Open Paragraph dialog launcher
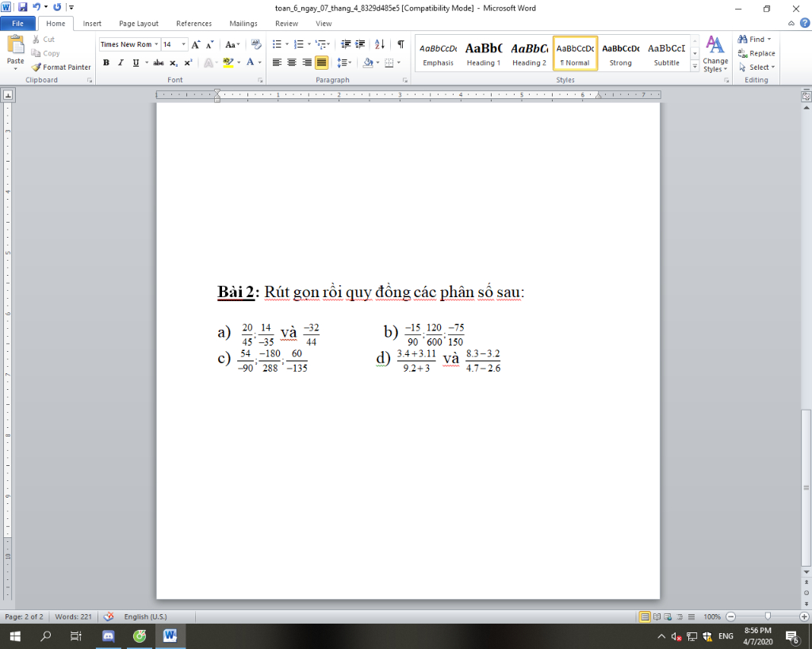The image size is (812, 649). tap(405, 80)
